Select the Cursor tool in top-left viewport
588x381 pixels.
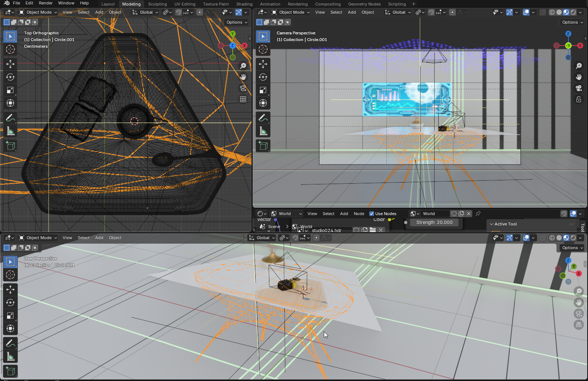tap(10, 49)
